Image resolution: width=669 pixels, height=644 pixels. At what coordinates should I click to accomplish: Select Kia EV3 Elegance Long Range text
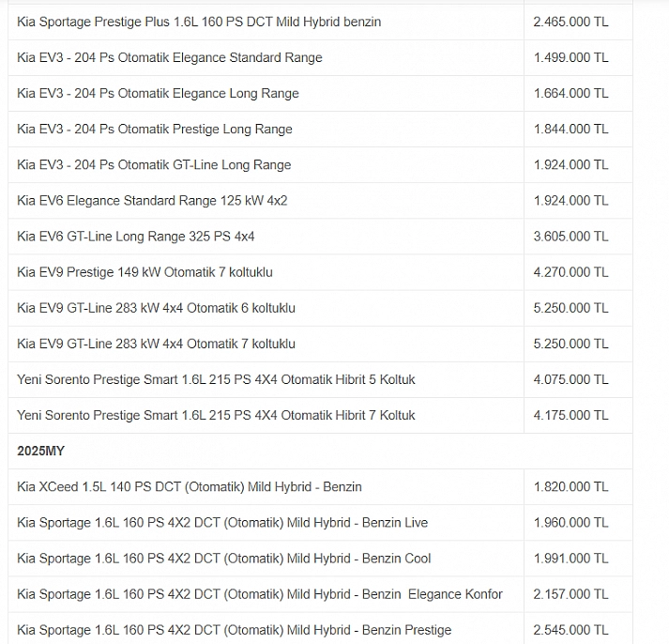158,94
